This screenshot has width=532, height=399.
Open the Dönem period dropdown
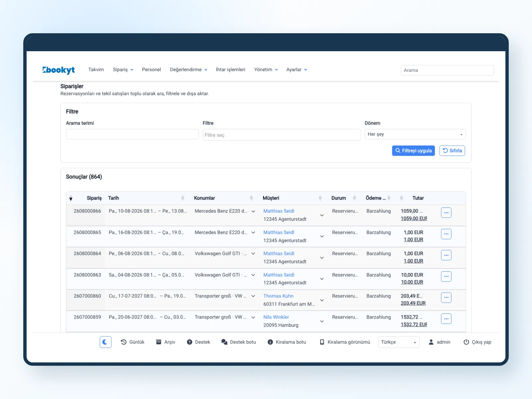(x=415, y=134)
